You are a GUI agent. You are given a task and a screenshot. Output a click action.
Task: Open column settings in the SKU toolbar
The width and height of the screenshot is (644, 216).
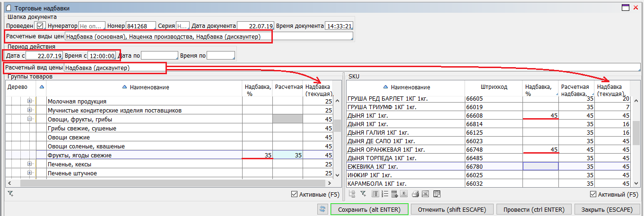(x=375, y=194)
